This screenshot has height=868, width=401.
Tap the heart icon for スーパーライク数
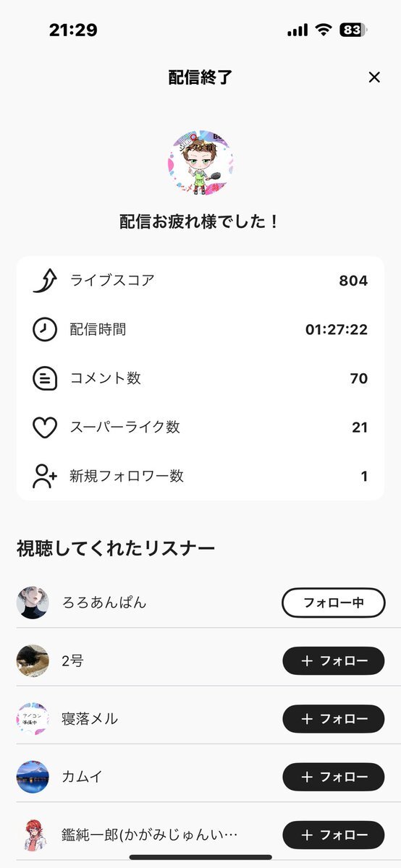click(x=45, y=427)
